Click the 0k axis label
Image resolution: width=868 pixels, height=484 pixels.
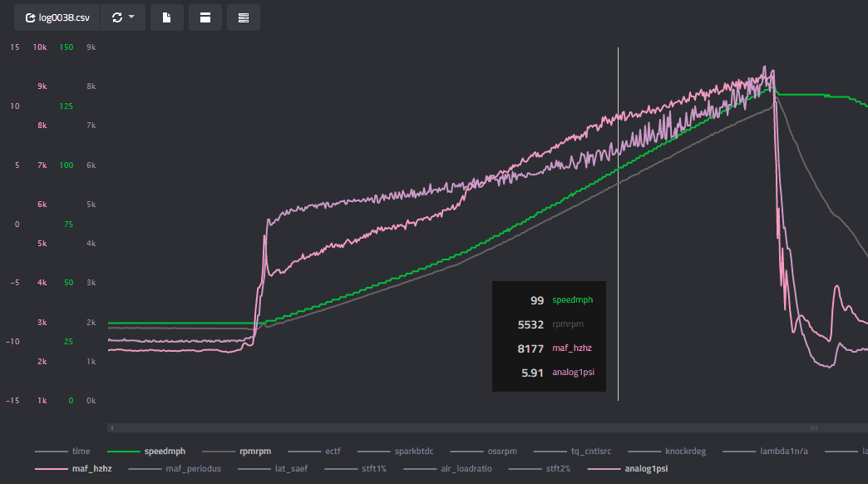pos(91,400)
